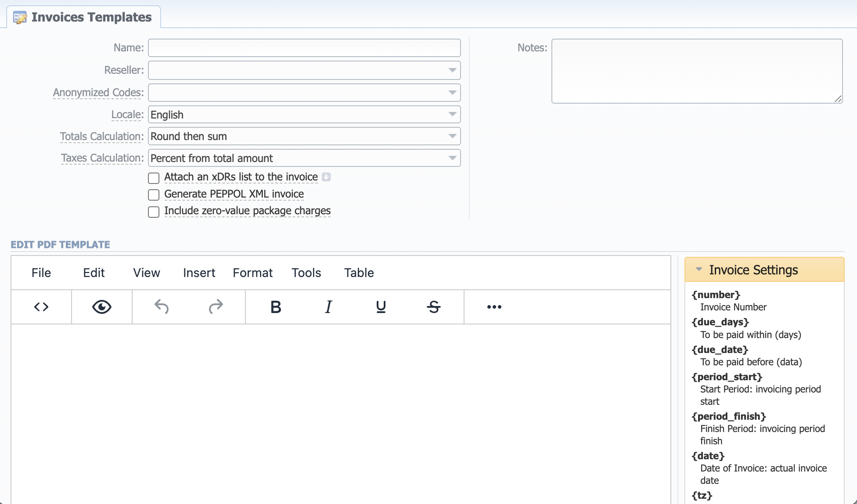Open the Taxes Calculation dropdown
This screenshot has height=504, width=857.
pyautogui.click(x=453, y=158)
